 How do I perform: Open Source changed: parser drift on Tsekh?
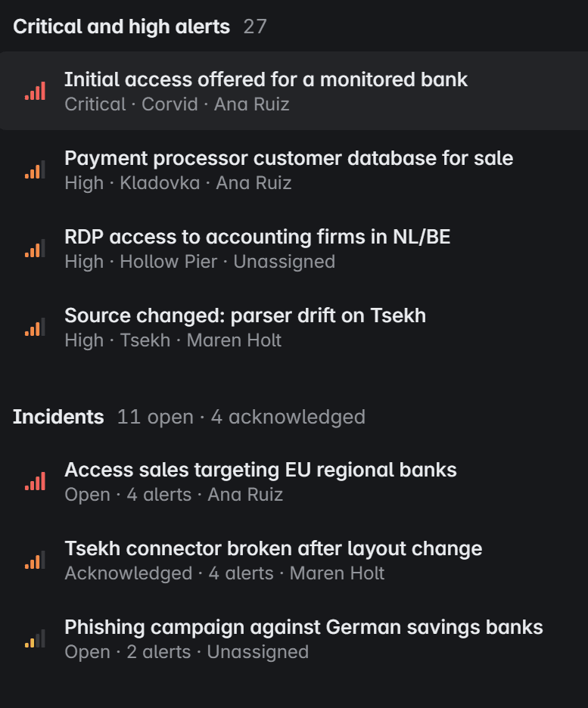294,327
